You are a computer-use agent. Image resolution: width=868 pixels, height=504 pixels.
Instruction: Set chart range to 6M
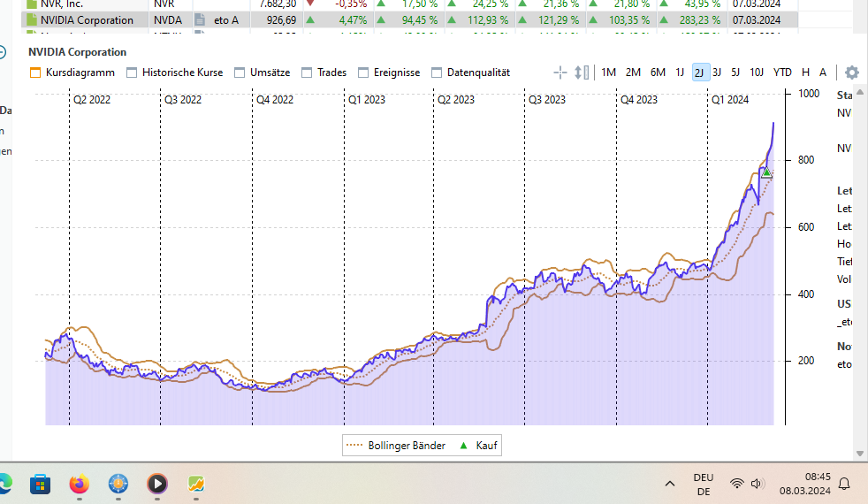[658, 73]
